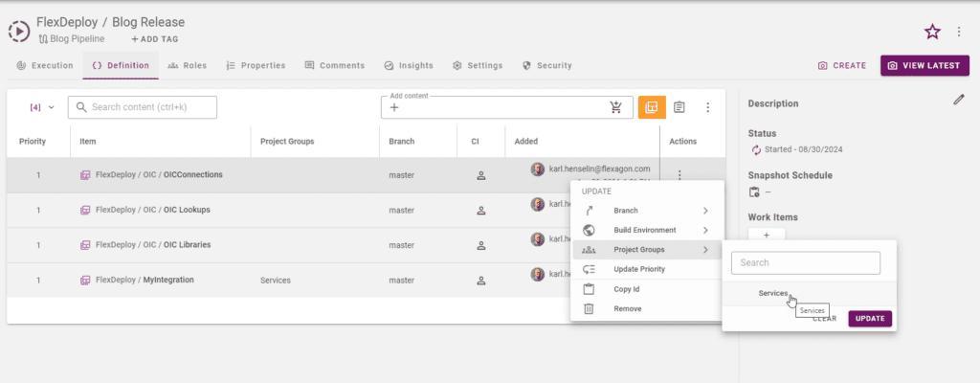This screenshot has height=383, width=980.
Task: Switch to the Execution tab
Action: pyautogui.click(x=45, y=65)
